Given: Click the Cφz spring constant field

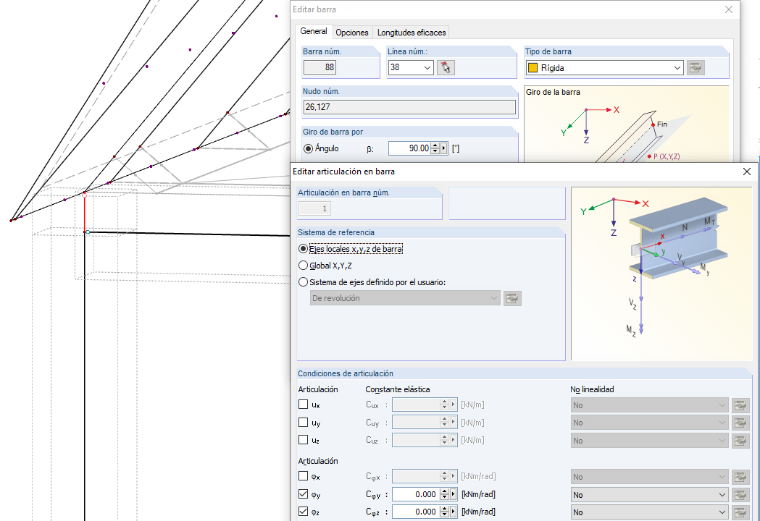Looking at the screenshot, I should coord(415,512).
